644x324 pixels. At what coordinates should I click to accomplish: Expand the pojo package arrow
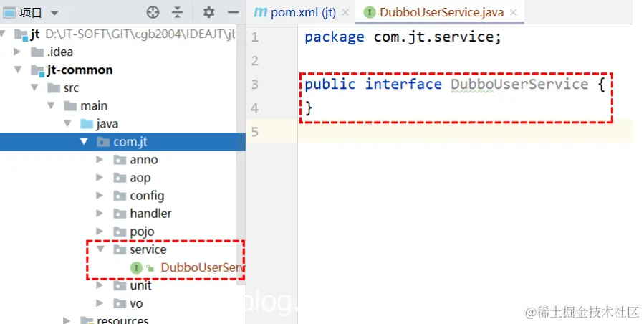100,232
